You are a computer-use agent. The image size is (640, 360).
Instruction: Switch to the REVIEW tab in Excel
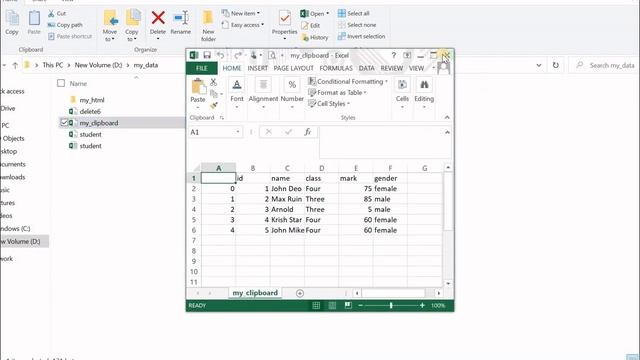(391, 68)
